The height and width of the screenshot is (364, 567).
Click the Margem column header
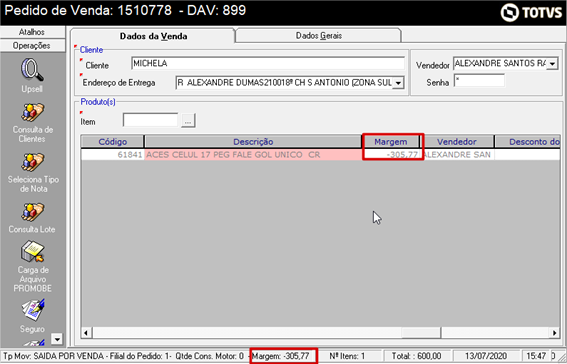(391, 142)
